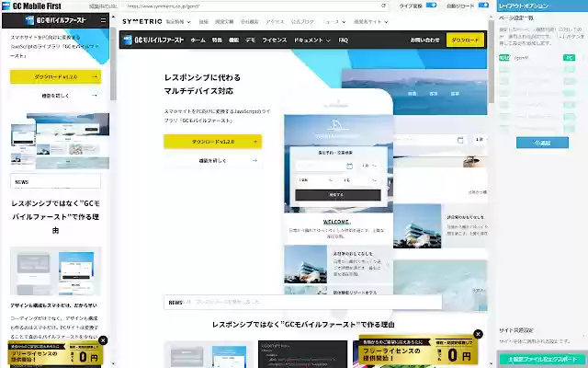
Task: Click the mobile preview vertical scrollbar
Action: 113,62
